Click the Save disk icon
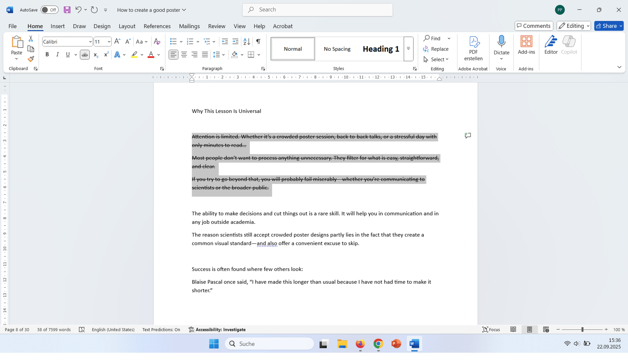The width and height of the screenshot is (628, 364). [x=67, y=10]
